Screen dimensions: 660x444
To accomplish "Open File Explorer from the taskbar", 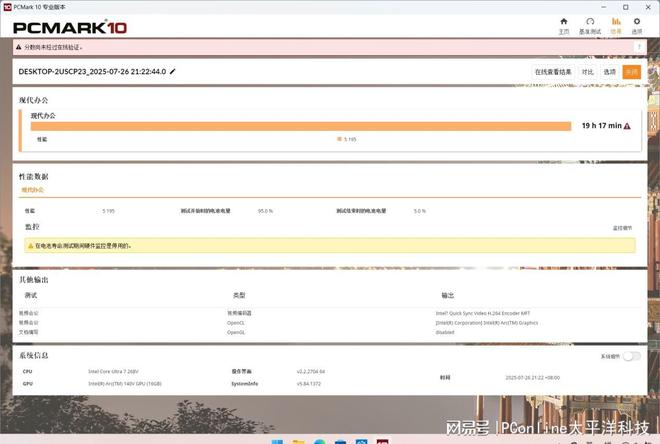I will (x=298, y=441).
